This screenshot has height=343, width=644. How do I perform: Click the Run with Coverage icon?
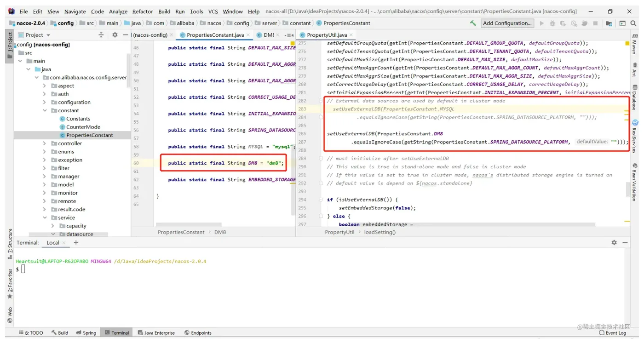coord(563,23)
